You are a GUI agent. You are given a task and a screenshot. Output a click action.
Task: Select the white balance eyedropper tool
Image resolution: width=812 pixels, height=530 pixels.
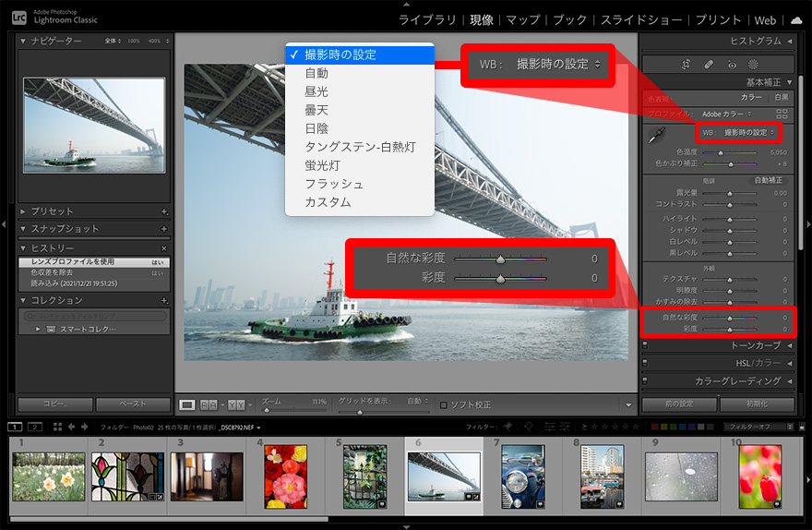click(x=658, y=138)
